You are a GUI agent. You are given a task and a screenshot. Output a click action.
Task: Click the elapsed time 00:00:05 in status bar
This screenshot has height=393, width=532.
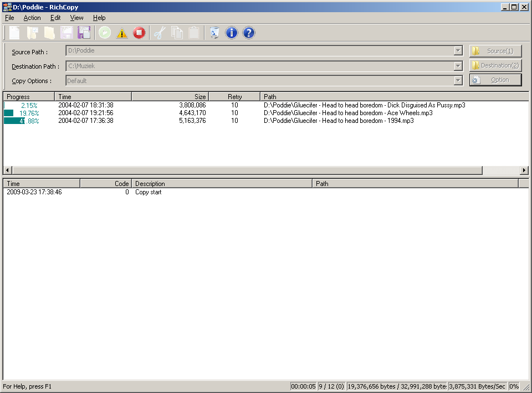tap(303, 386)
